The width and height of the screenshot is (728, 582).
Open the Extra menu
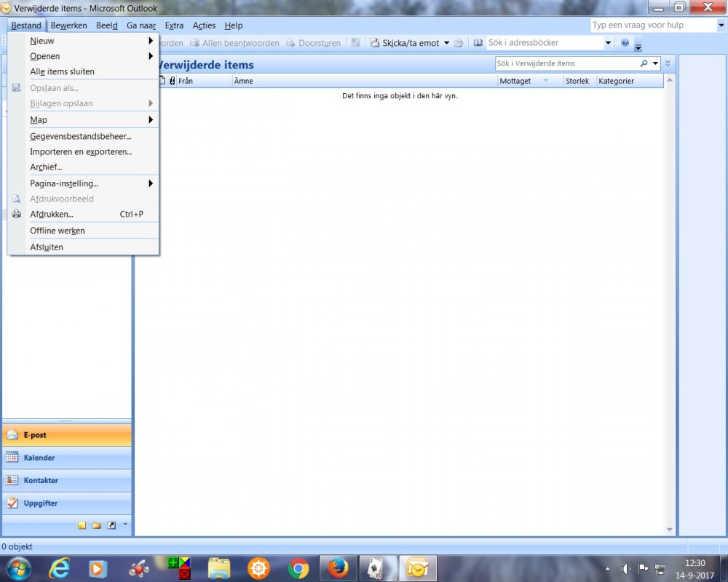(x=174, y=25)
